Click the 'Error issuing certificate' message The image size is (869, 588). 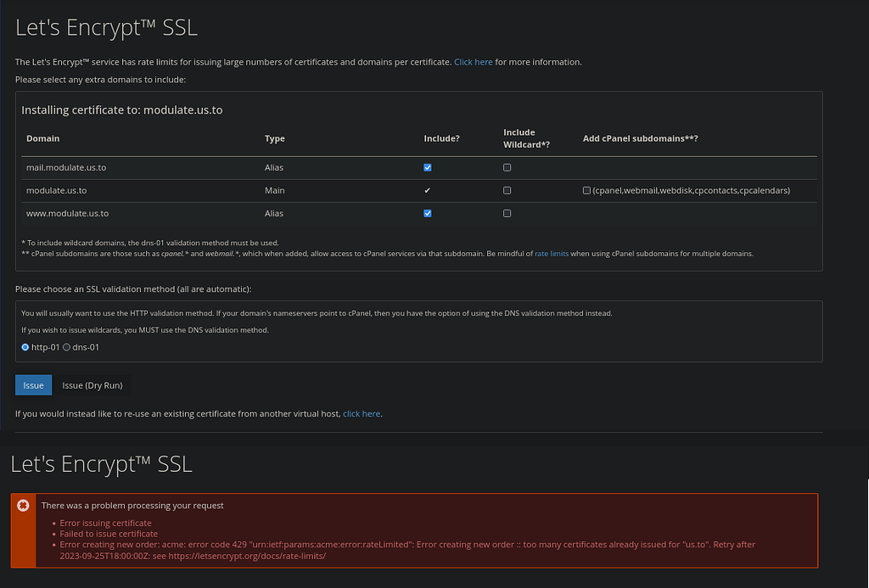click(106, 523)
